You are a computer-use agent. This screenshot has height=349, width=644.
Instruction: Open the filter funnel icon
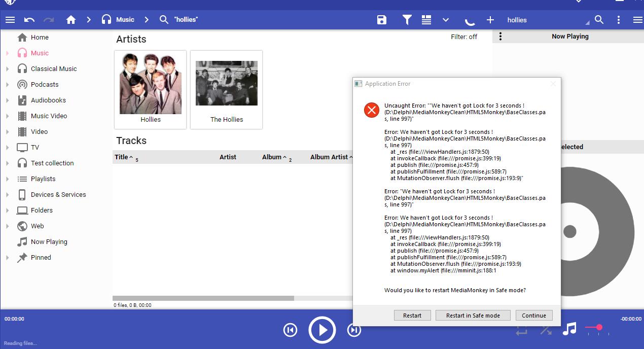(407, 20)
